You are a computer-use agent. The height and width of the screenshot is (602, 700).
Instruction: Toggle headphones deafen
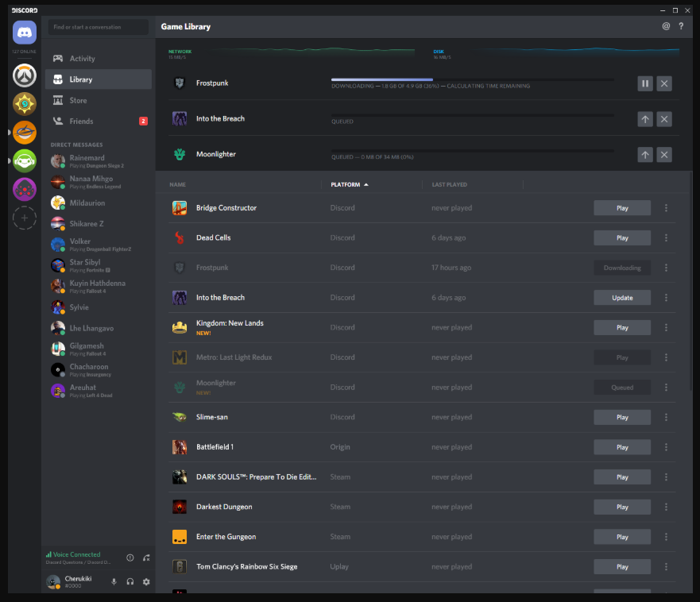tap(130, 581)
